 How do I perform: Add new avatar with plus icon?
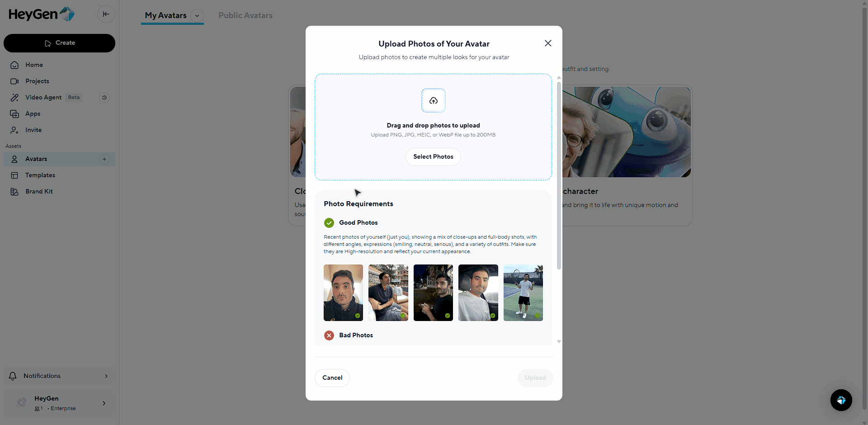pyautogui.click(x=104, y=159)
